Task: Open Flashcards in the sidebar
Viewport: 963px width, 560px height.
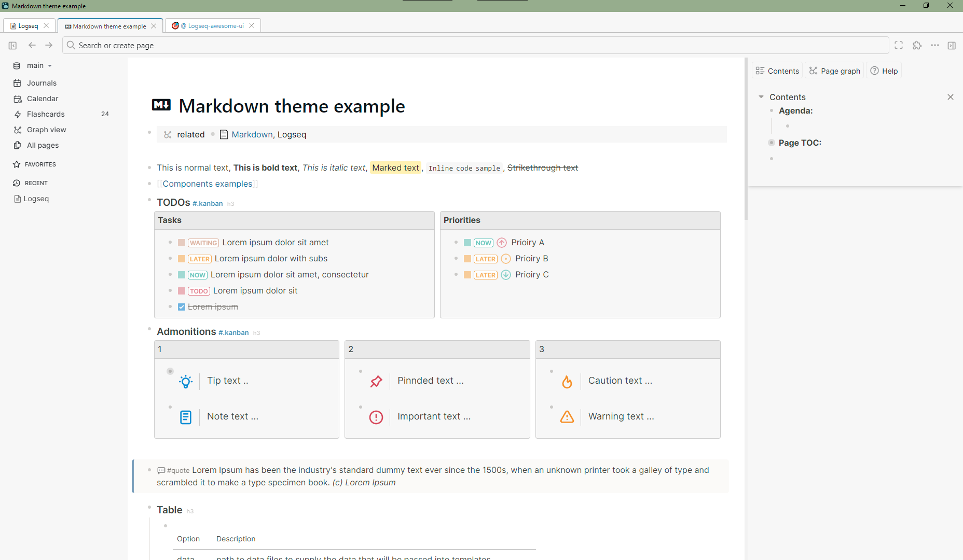Action: tap(46, 114)
